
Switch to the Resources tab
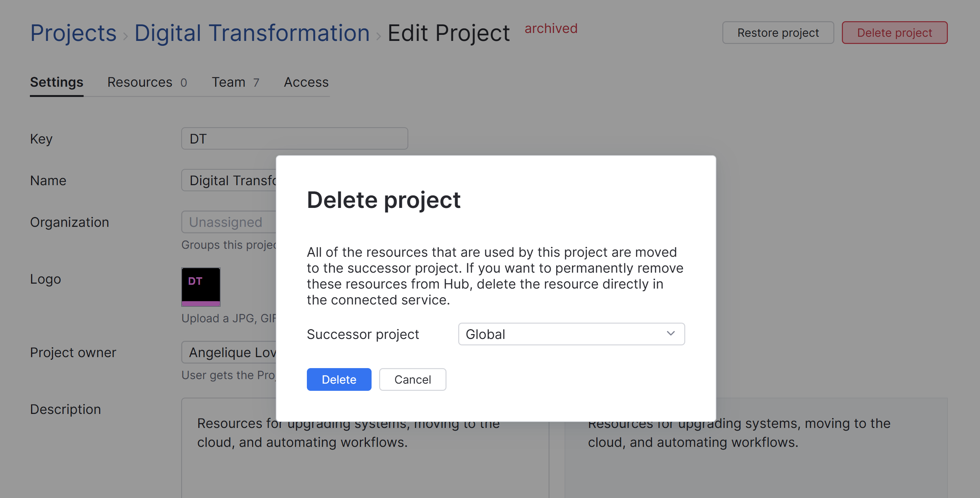tap(140, 82)
